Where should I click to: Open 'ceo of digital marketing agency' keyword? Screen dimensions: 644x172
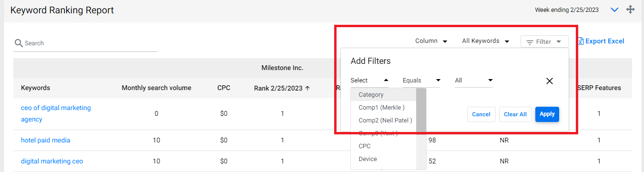[x=56, y=114]
